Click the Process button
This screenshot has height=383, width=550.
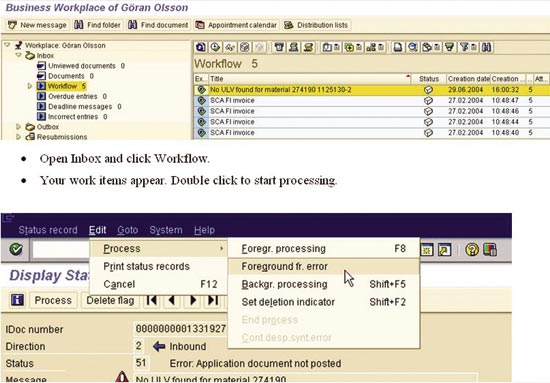pyautogui.click(x=53, y=300)
